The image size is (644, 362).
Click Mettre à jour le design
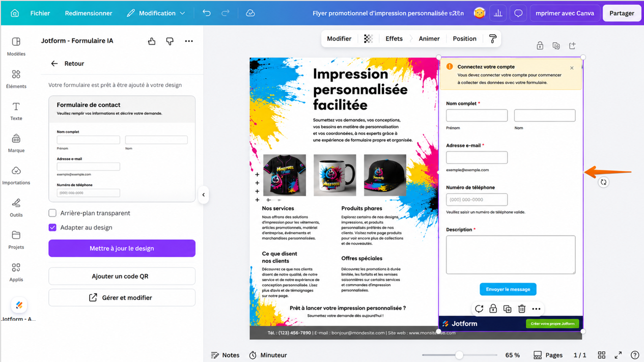(122, 248)
